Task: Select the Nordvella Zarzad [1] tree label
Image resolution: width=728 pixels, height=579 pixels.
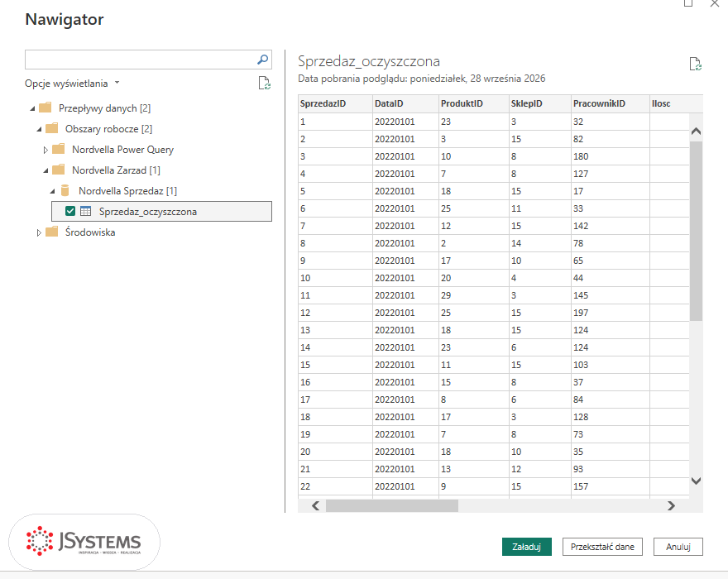Action: point(116,170)
